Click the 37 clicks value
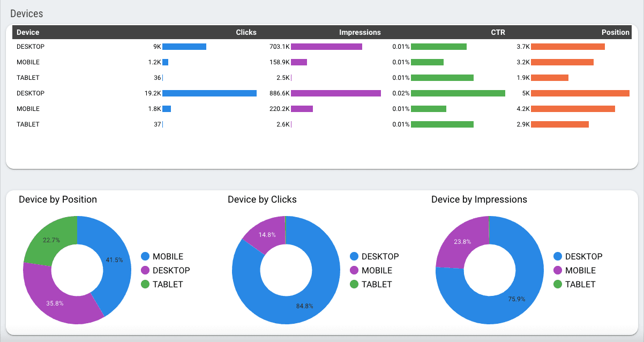 pyautogui.click(x=158, y=124)
